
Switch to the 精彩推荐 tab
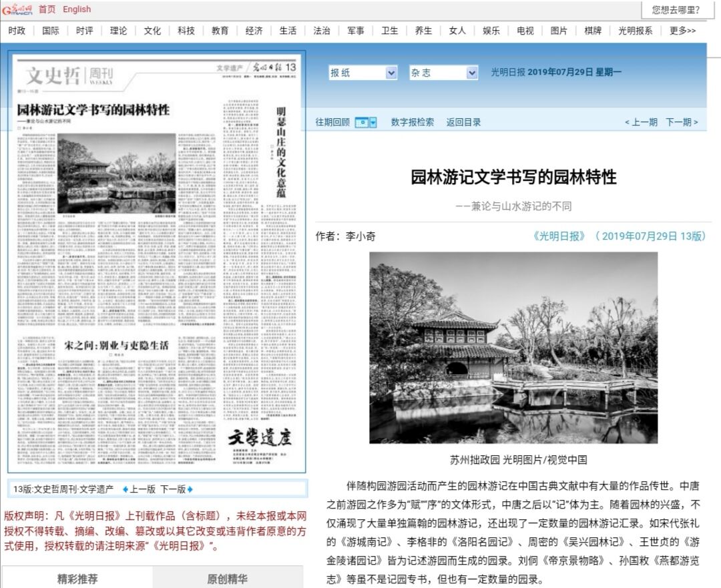pos(77,578)
